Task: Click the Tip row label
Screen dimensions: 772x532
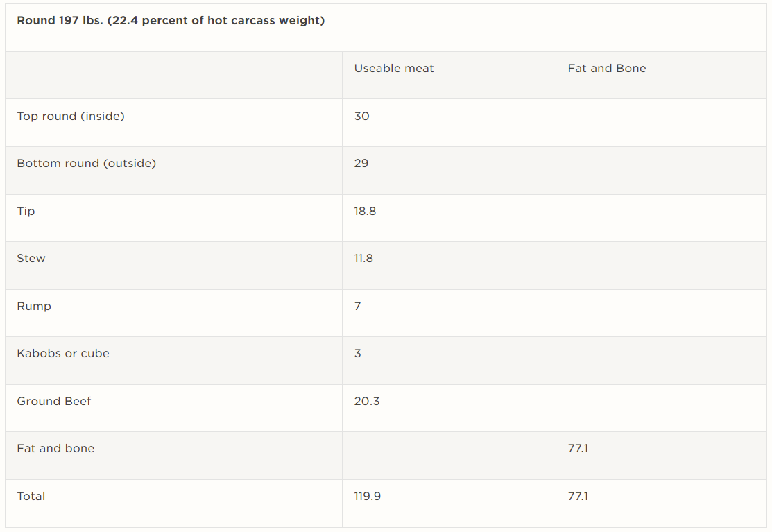Action: (x=26, y=212)
